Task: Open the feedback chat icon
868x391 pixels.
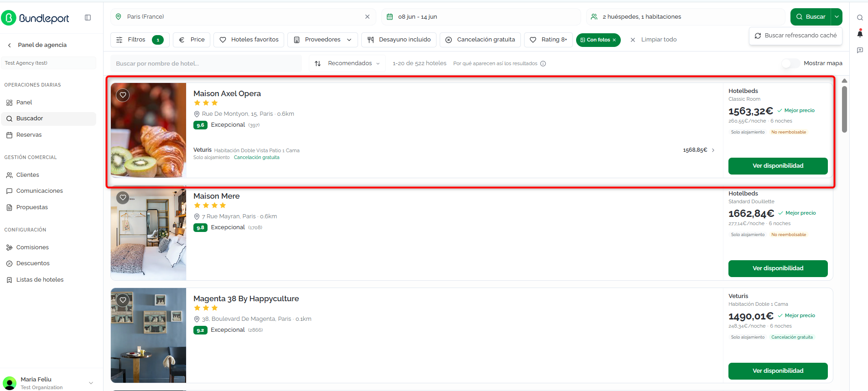Action: pyautogui.click(x=860, y=50)
